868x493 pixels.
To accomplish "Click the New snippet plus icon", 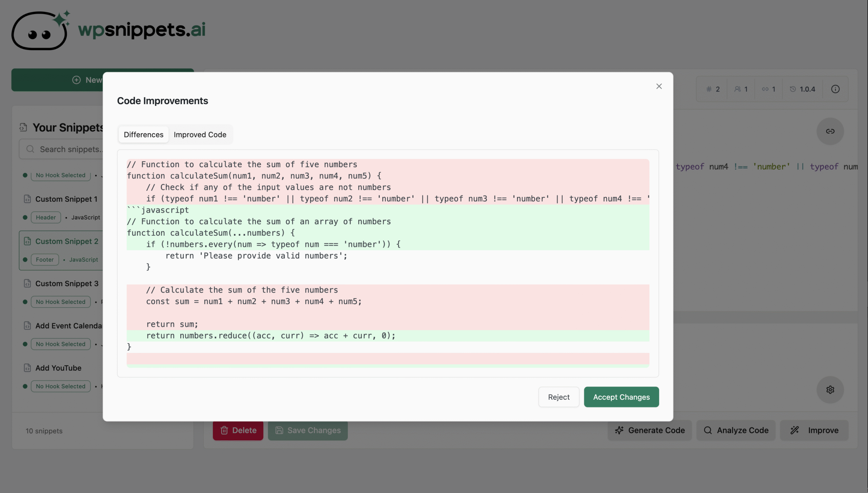I will tap(77, 80).
